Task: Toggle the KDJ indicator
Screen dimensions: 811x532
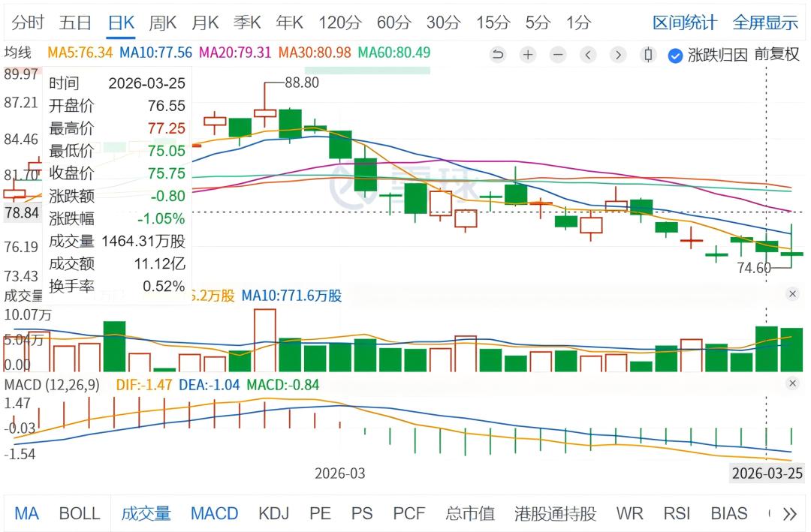Action: tap(274, 514)
